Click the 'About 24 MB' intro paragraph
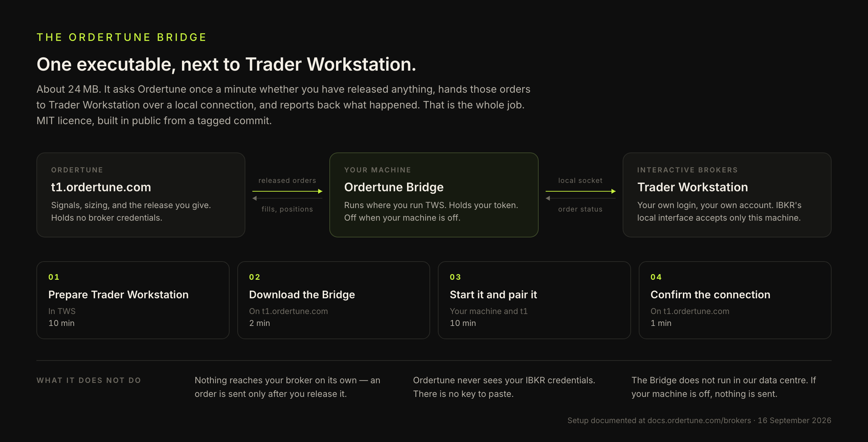 tap(283, 105)
